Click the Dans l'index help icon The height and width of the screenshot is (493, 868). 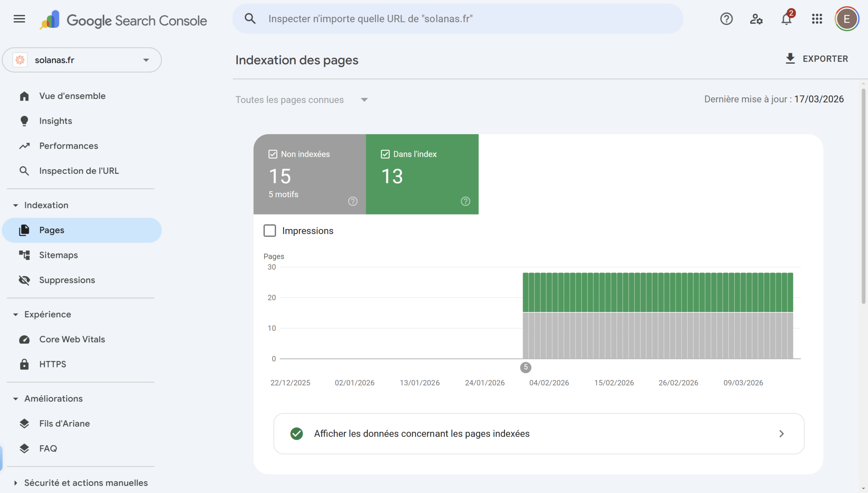coord(465,201)
